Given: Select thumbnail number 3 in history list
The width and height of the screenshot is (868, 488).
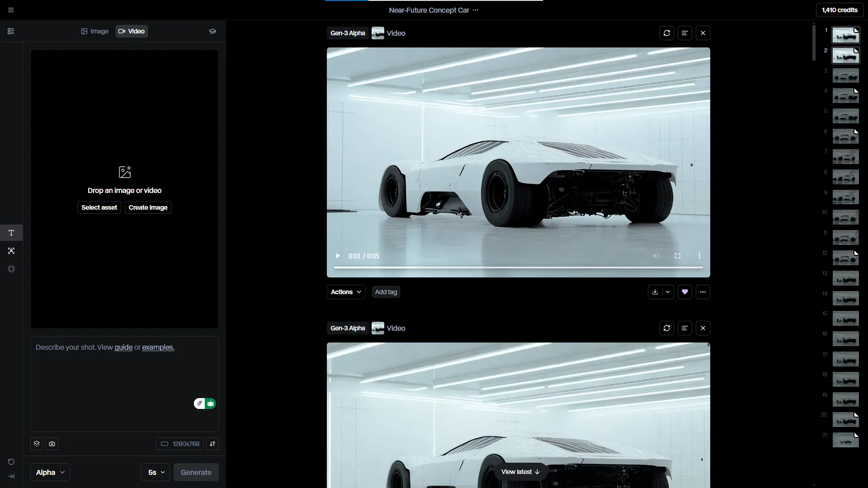Looking at the screenshot, I should [x=845, y=76].
